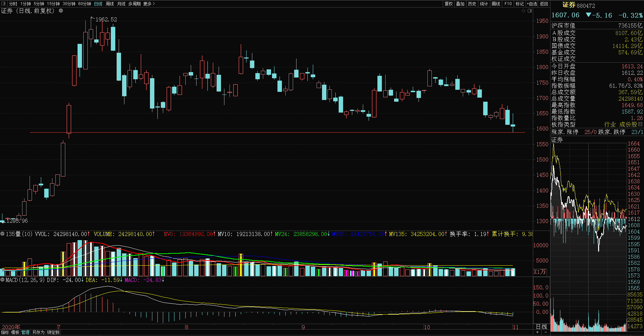Click the month 8 timeline marker
Screen dimensions: 644x336
coord(187,327)
